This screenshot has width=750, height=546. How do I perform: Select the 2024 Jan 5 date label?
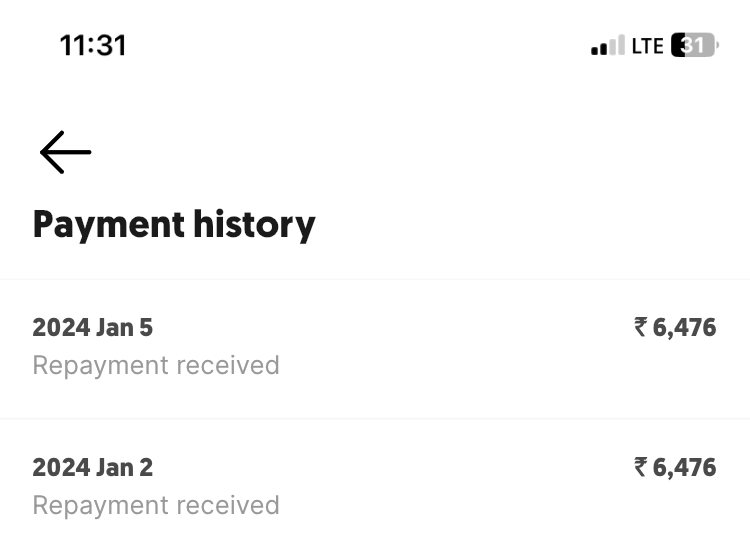tap(93, 328)
